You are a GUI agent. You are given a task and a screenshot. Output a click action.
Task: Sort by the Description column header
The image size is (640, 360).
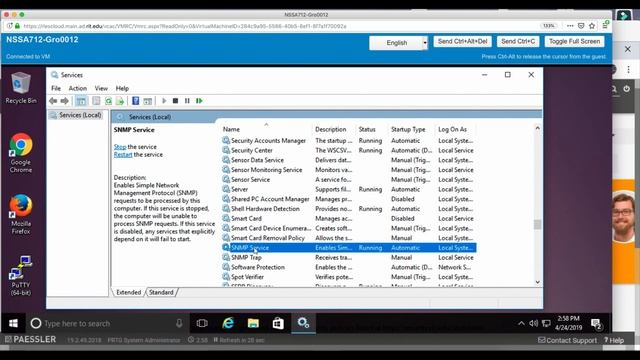331,129
